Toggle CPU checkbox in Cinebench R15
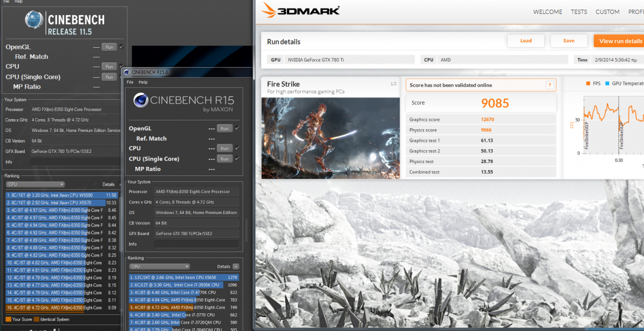 237,148
